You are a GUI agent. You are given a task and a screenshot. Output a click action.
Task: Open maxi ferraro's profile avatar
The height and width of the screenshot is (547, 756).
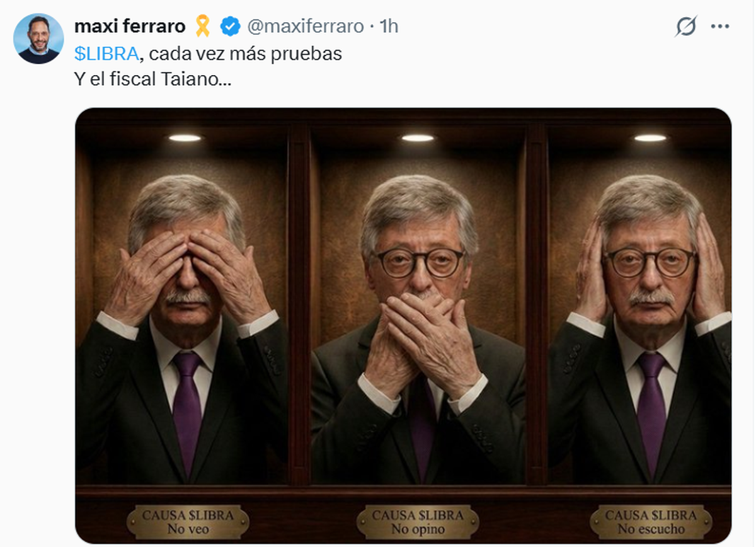[38, 38]
